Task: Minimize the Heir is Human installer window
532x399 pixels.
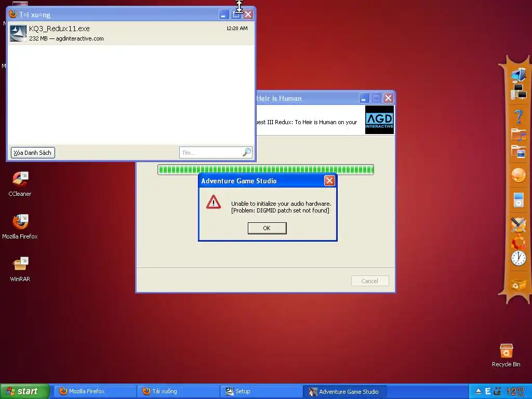Action: [364, 98]
